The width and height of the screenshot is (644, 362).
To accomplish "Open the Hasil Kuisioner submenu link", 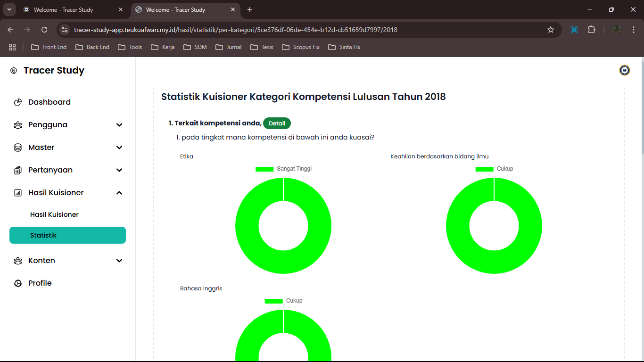I will tap(54, 214).
